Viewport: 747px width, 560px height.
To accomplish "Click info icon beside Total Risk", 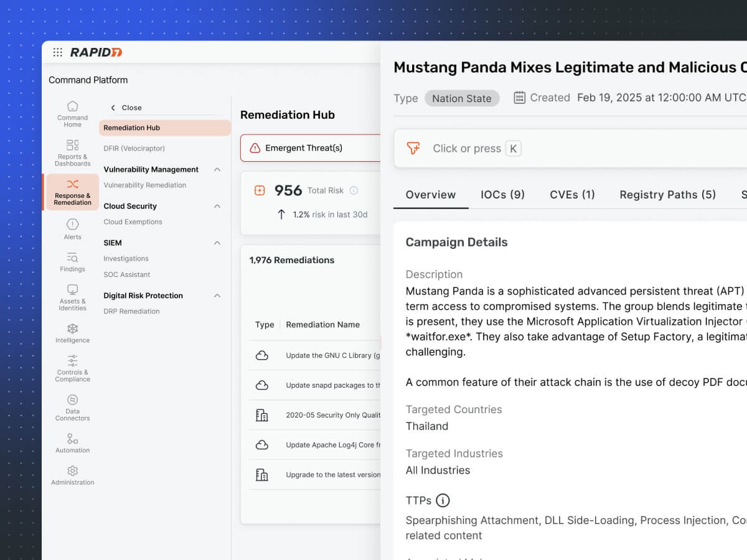I will click(x=354, y=190).
